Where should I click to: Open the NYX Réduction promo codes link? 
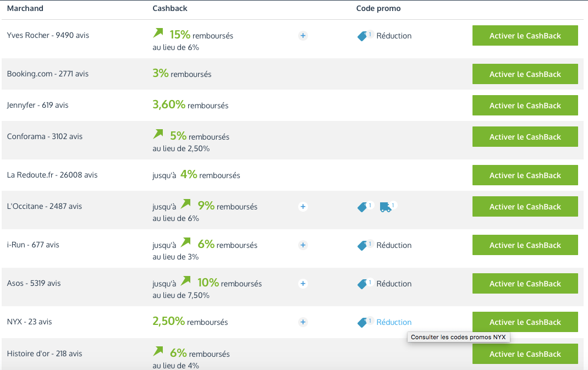(394, 323)
